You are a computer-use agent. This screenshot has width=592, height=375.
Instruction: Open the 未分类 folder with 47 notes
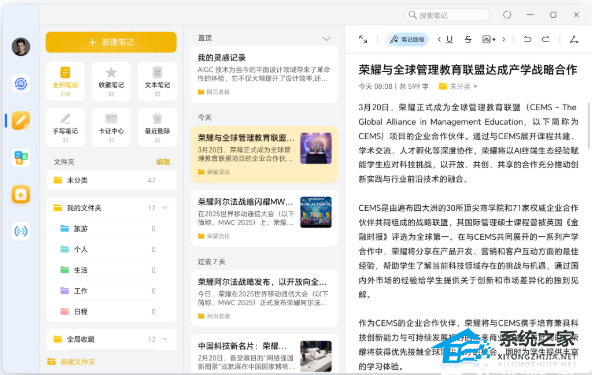tap(111, 180)
